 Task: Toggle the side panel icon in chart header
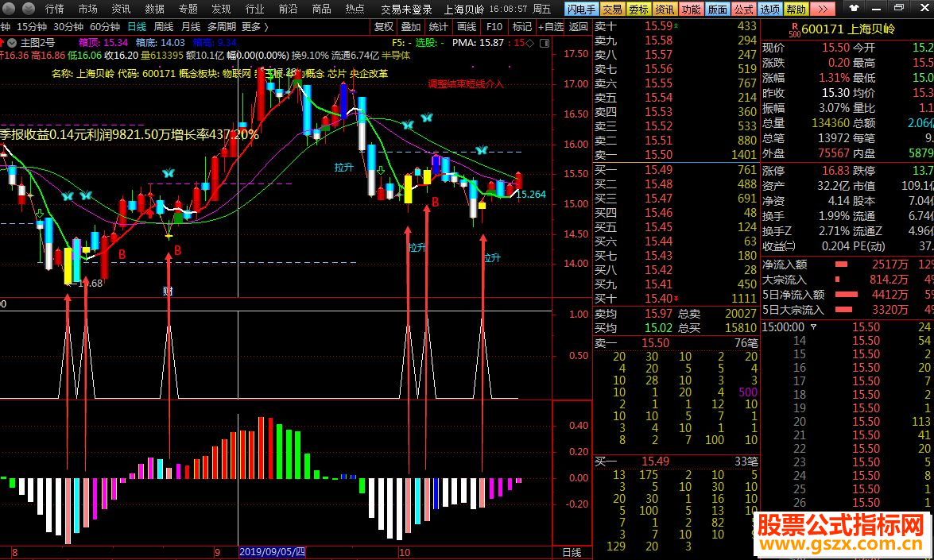pyautogui.click(x=545, y=43)
